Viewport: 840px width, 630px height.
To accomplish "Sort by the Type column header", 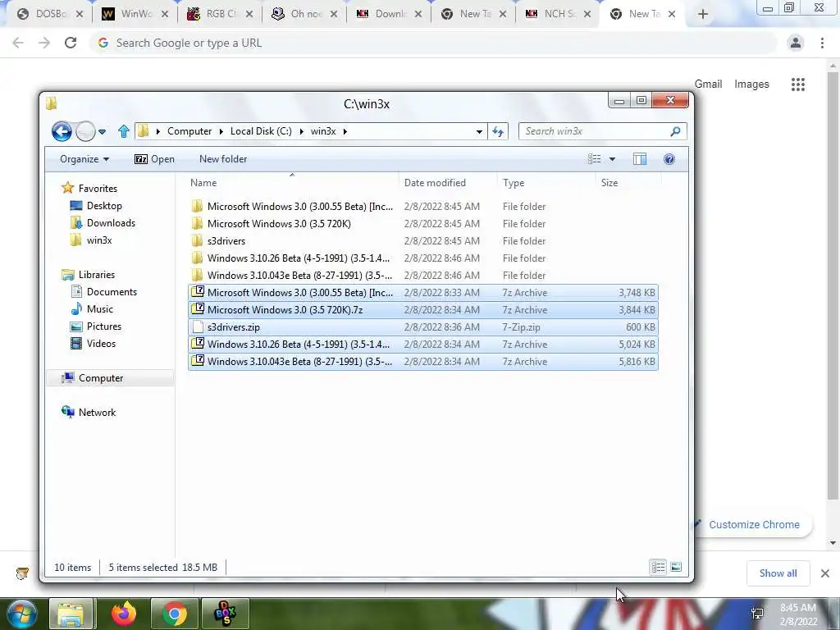I will [546, 183].
